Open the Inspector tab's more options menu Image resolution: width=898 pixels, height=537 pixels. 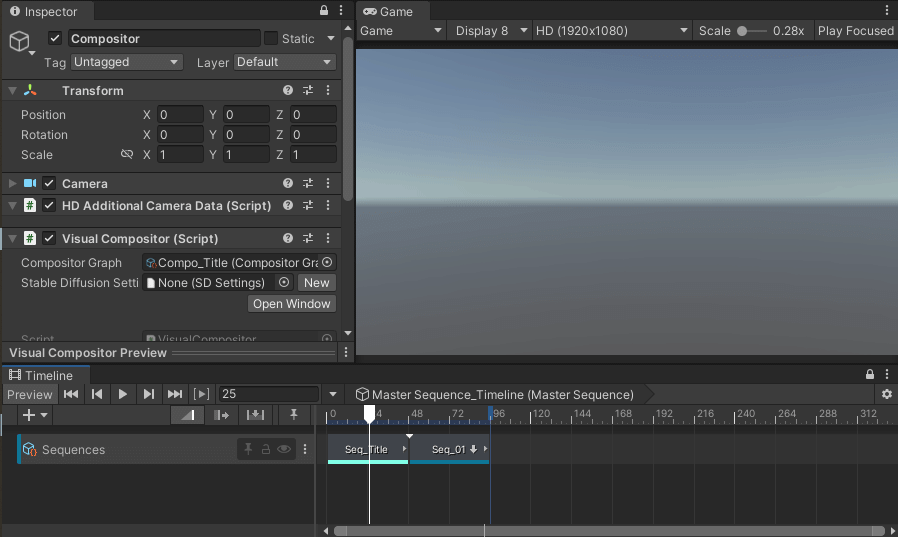[x=341, y=10]
